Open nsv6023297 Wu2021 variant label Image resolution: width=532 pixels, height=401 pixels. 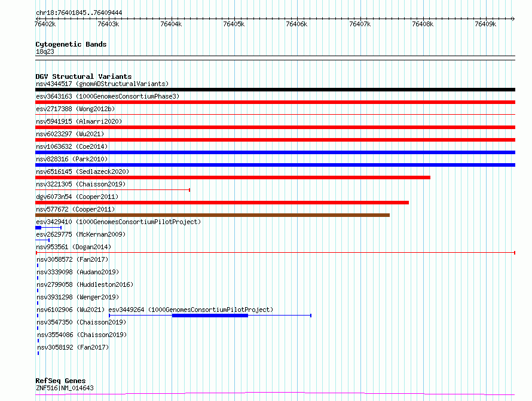tap(70, 134)
